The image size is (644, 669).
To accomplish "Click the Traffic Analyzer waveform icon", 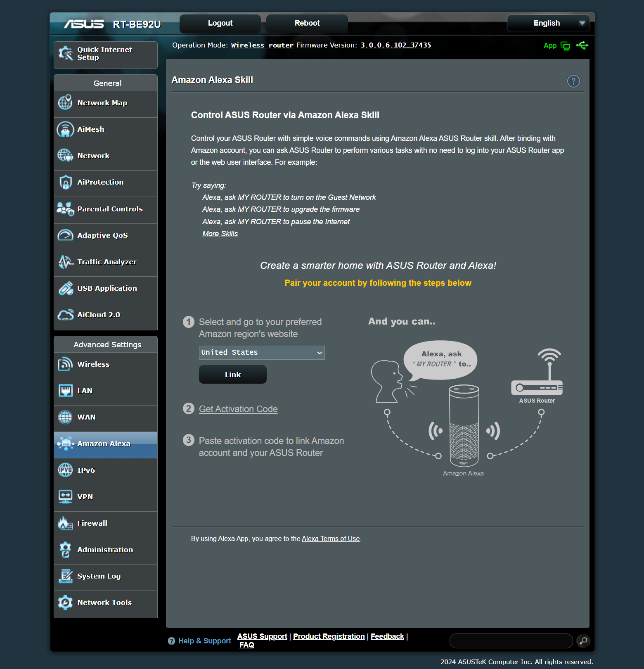I will 65,262.
